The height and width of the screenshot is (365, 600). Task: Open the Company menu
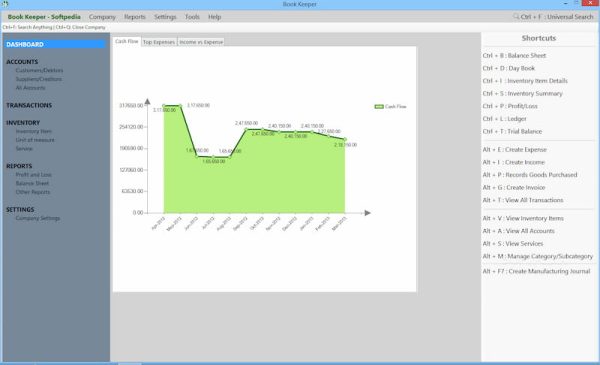pos(102,17)
